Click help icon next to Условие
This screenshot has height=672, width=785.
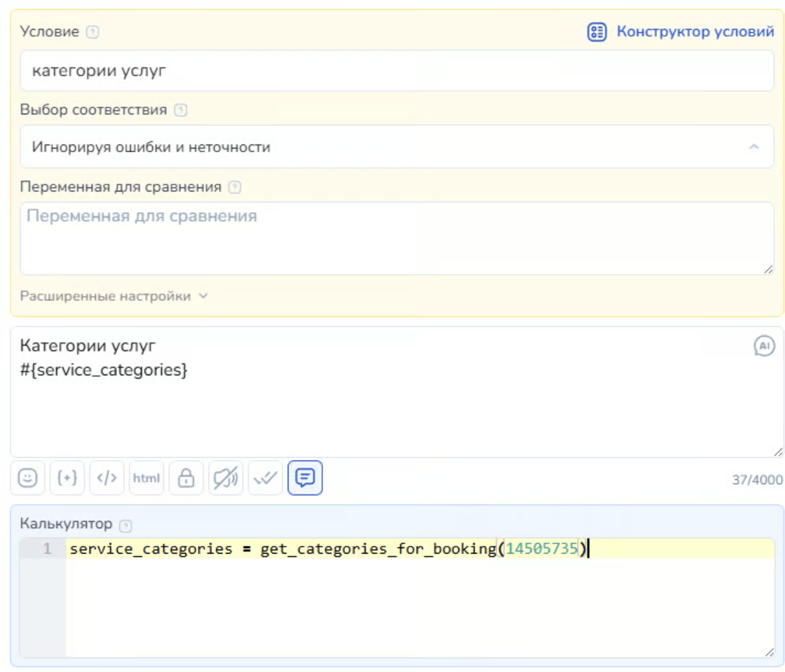point(93,32)
